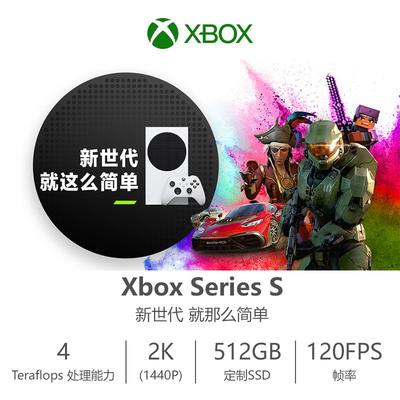Click the XBOX wordmark text
The height and width of the screenshot is (400, 400).
point(219,34)
